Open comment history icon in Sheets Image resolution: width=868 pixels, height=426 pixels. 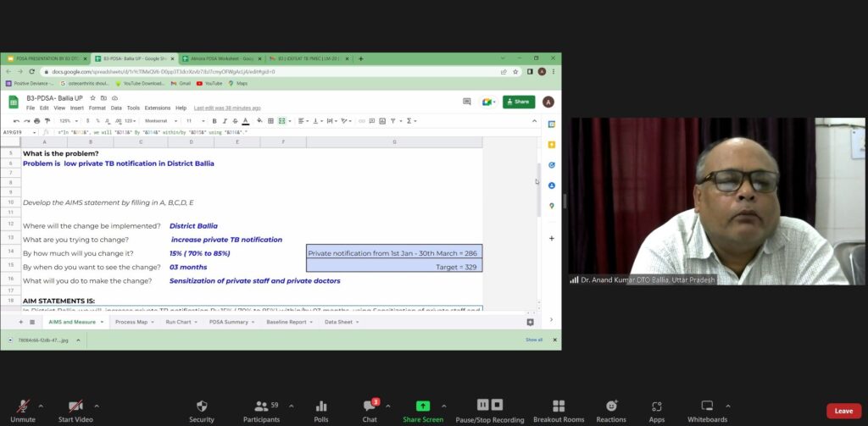pos(466,102)
